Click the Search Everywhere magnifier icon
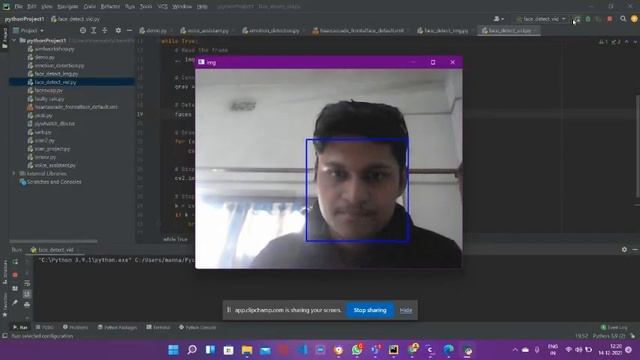 coord(623,19)
